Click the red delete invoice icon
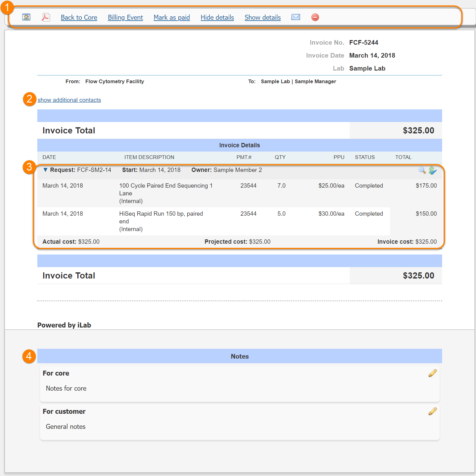 pos(315,17)
